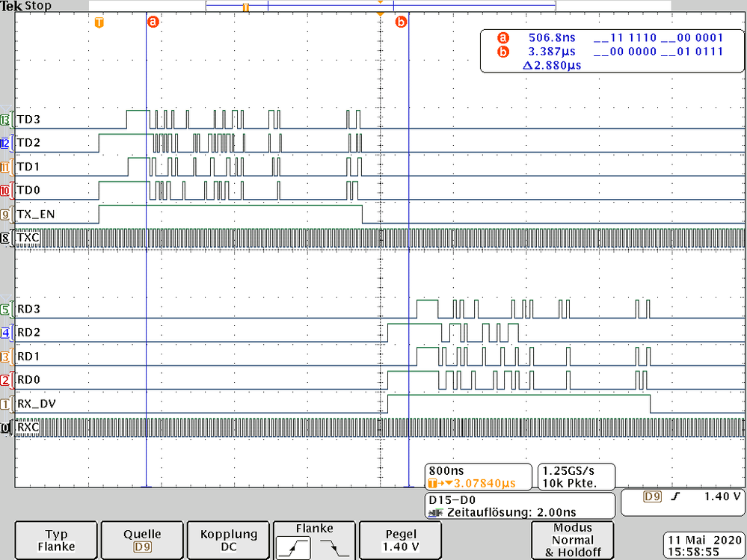This screenshot has width=747, height=560.
Task: Click the orange trigger "T" marker icon
Action: (99, 22)
